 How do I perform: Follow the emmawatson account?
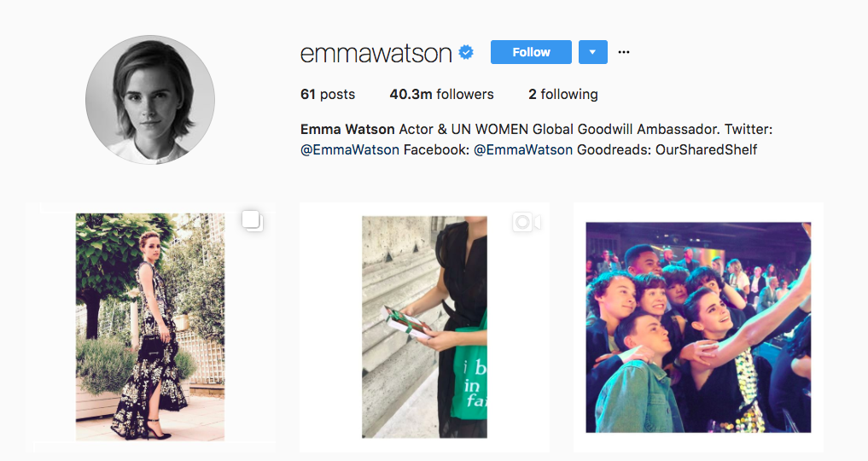531,52
